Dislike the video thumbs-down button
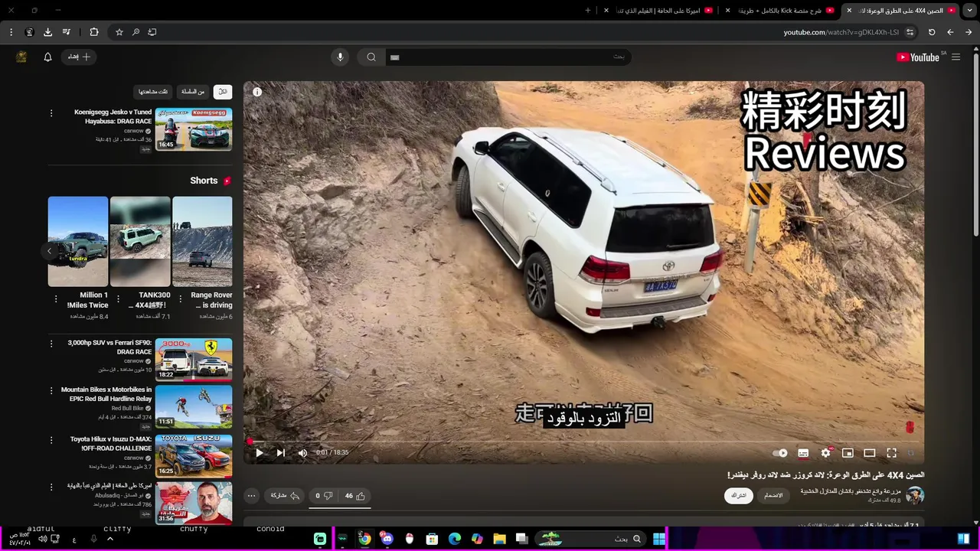The height and width of the screenshot is (551, 980). [x=323, y=496]
